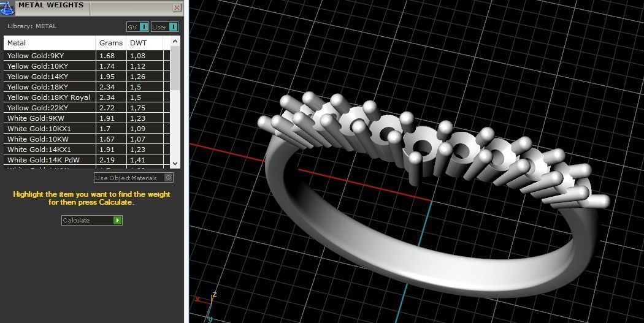644x323 pixels.
Task: Click DWT value 1,41 for 14K PdW
Action: pos(137,160)
